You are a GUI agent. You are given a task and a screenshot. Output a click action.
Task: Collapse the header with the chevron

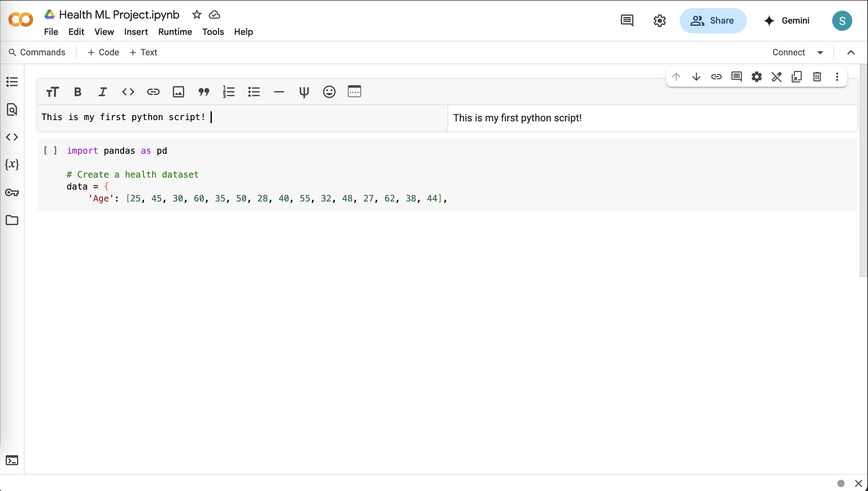pyautogui.click(x=851, y=52)
